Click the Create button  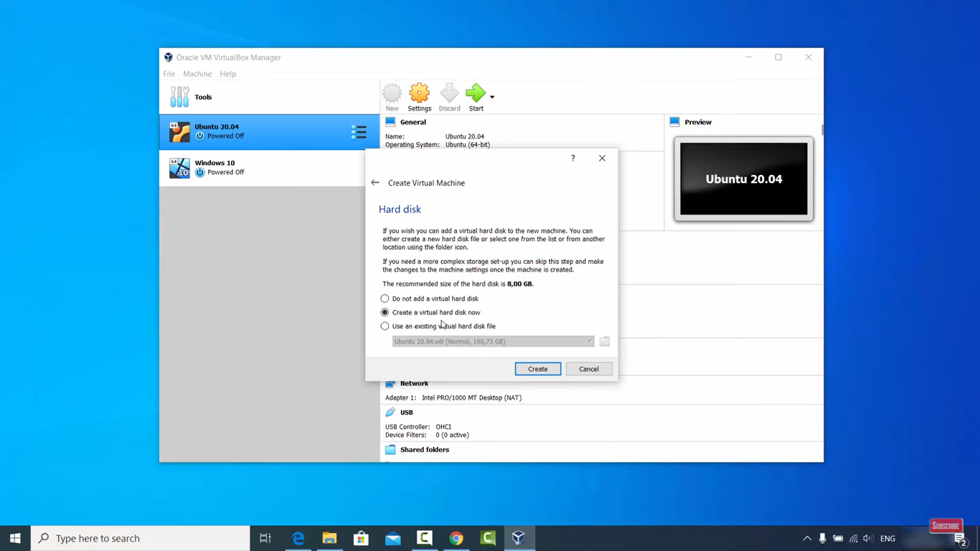coord(538,369)
